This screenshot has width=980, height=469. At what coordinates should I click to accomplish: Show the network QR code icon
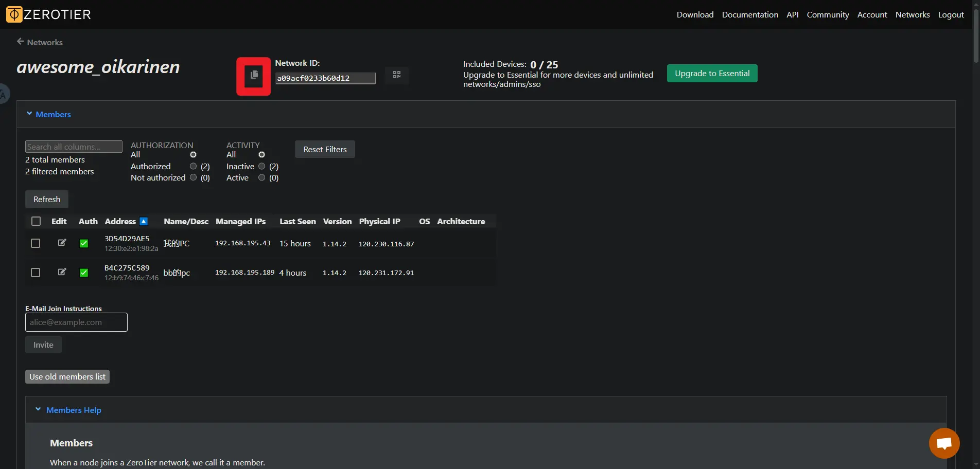[x=396, y=75]
